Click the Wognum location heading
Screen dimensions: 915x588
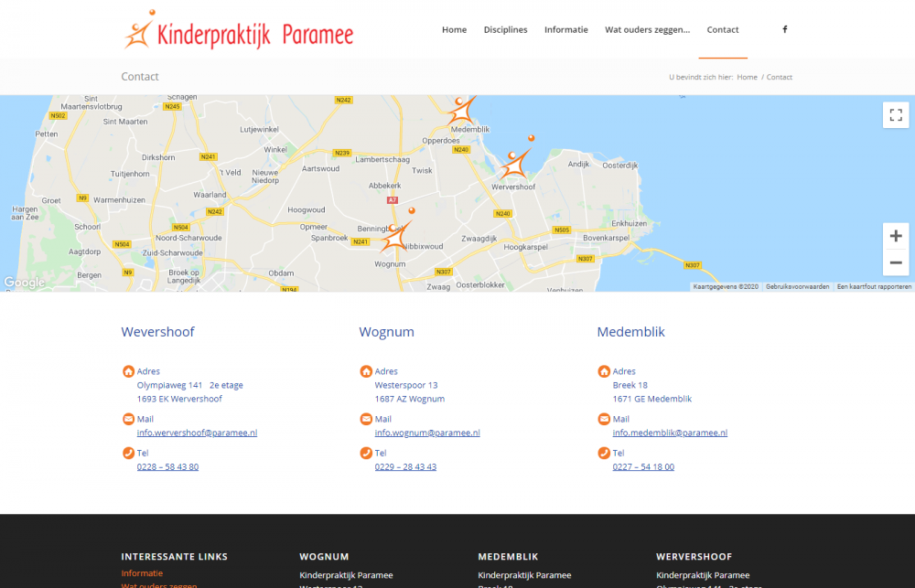[x=386, y=332]
